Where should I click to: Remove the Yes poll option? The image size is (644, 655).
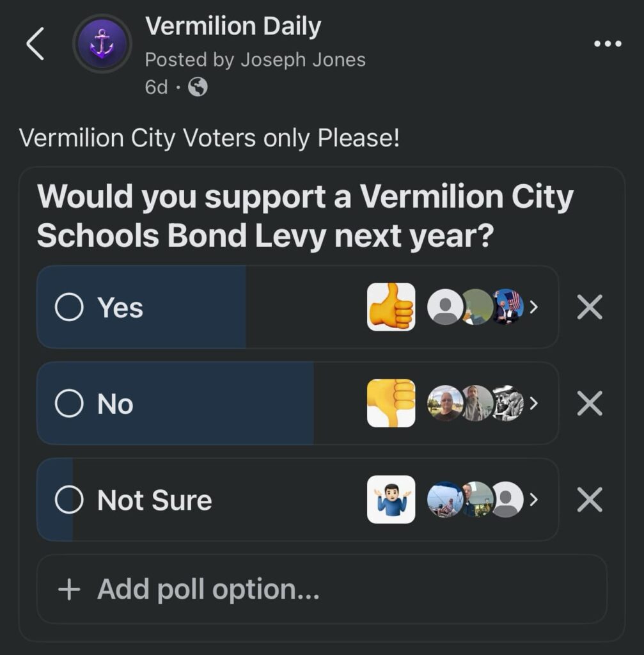(590, 307)
